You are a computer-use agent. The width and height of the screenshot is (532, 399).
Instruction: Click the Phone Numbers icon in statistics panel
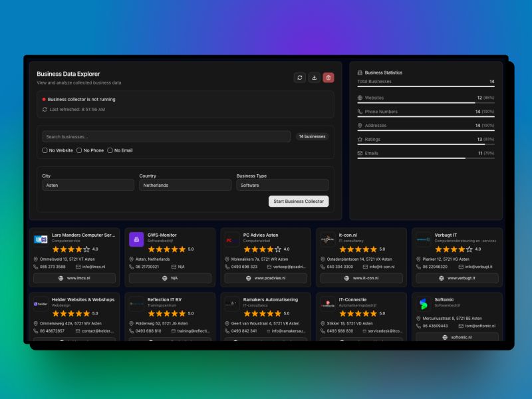tap(359, 111)
